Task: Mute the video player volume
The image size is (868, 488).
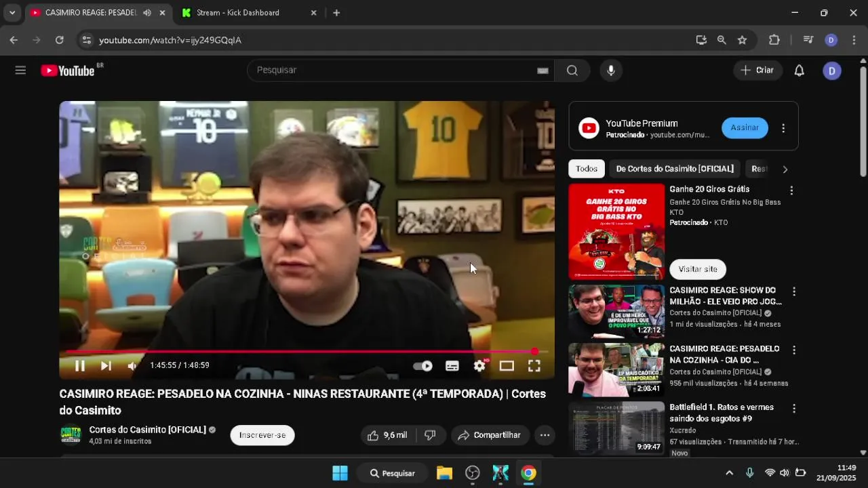Action: coord(132,366)
